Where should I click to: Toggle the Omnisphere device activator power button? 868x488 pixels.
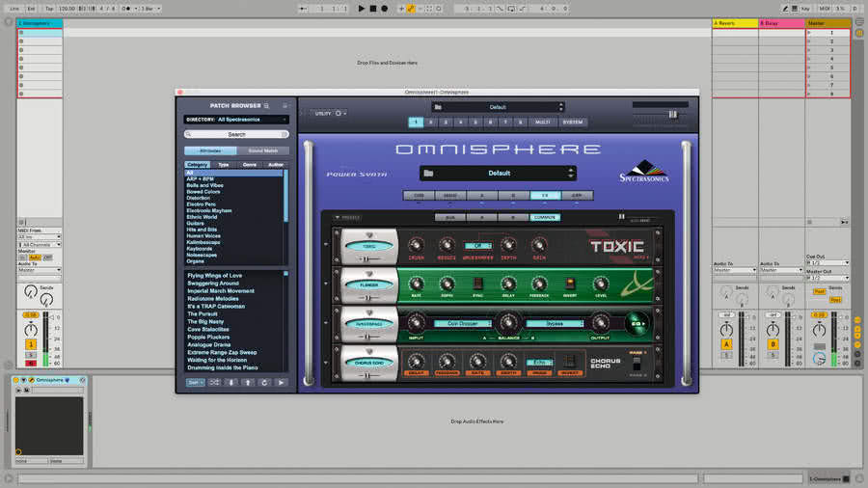click(16, 380)
